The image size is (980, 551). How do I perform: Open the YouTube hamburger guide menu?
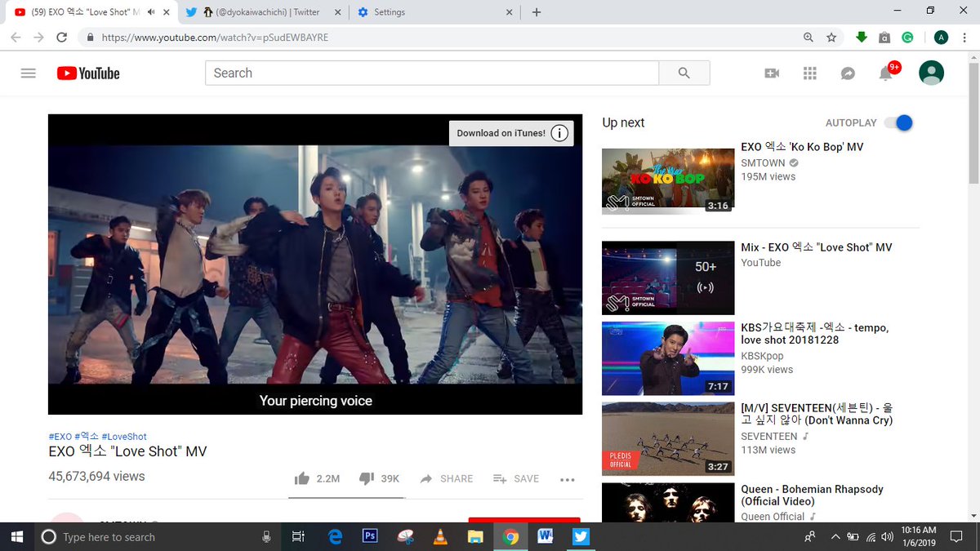point(29,73)
